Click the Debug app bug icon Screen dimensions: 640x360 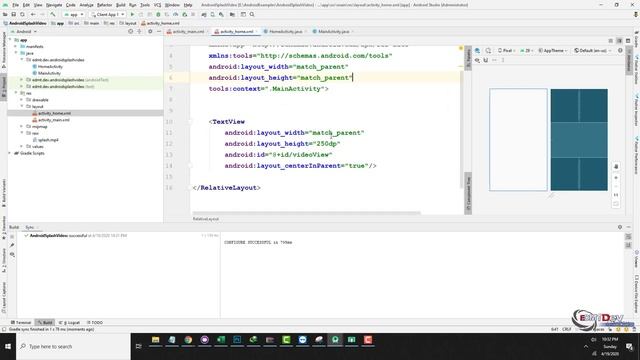pyautogui.click(x=158, y=14)
